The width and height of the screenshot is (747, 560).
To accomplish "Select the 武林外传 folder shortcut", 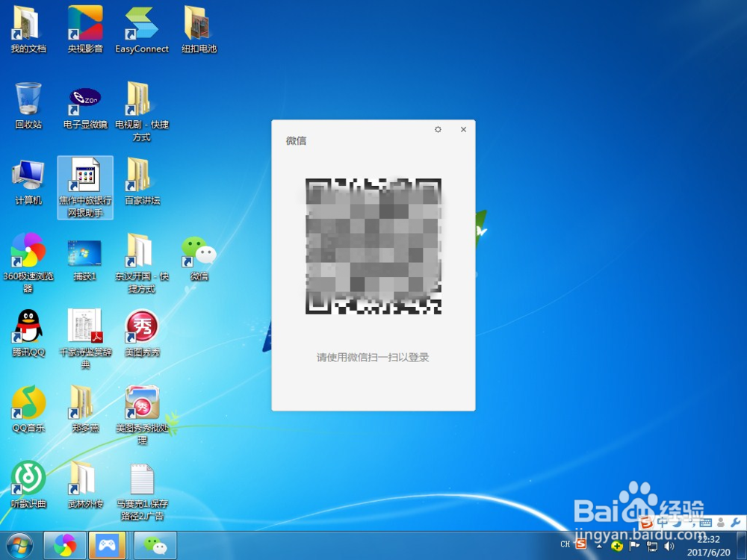I will click(x=85, y=485).
